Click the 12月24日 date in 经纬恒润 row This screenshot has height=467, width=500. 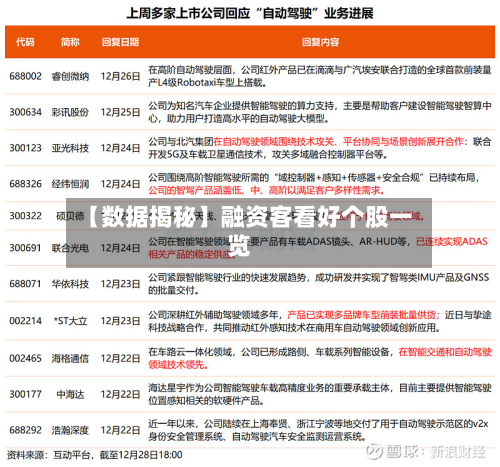[x=120, y=184]
